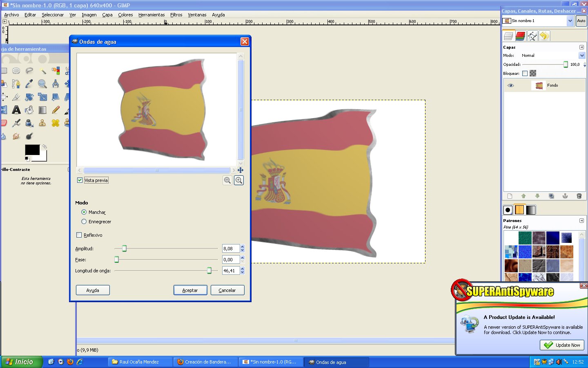The width and height of the screenshot is (588, 368).
Task: Select the Heal bandage tool
Action: [x=56, y=123]
